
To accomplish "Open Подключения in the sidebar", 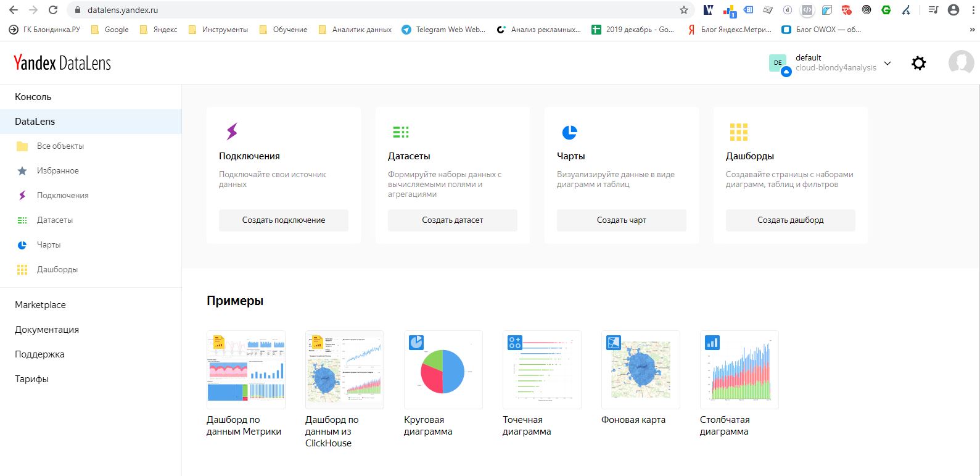I will coord(63,196).
